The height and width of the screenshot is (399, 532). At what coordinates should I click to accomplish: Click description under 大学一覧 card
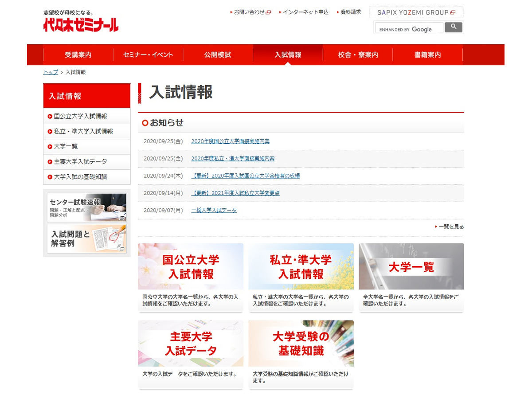tap(411, 300)
